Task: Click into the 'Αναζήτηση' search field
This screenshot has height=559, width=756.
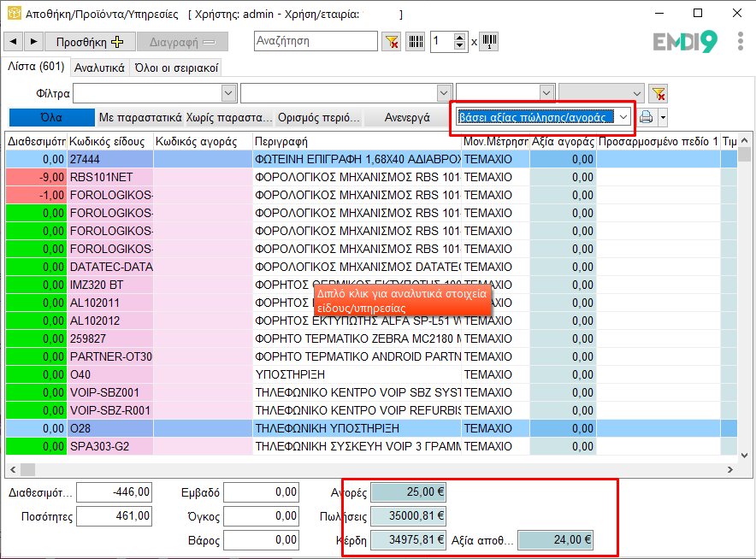Action: [316, 41]
